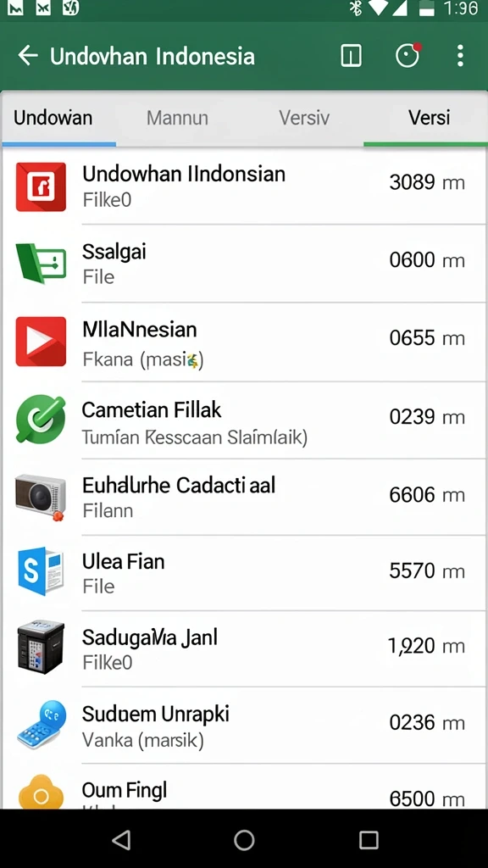Viewport: 488px width, 868px height.
Task: Tap the green checkmark Cametian Fillak icon
Action: (41, 419)
